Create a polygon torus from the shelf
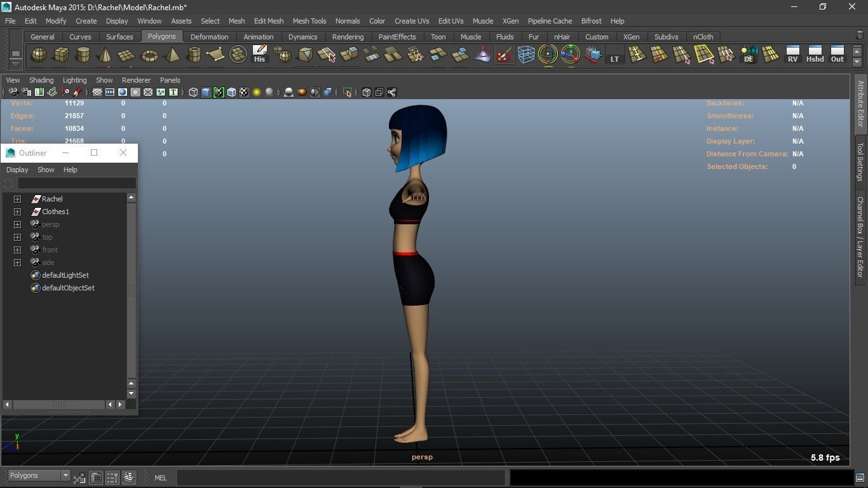Screen dimensions: 868x488 (149, 55)
